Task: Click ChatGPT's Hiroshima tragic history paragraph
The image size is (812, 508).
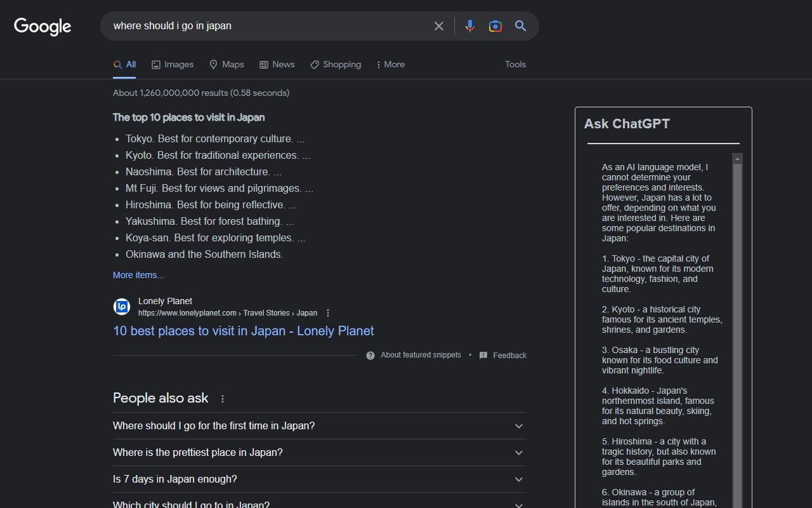Action: 658,457
